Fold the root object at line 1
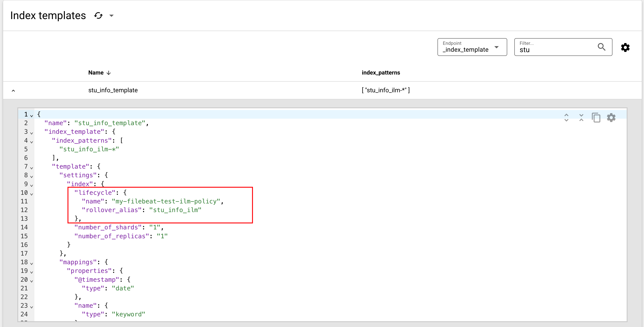 point(32,116)
